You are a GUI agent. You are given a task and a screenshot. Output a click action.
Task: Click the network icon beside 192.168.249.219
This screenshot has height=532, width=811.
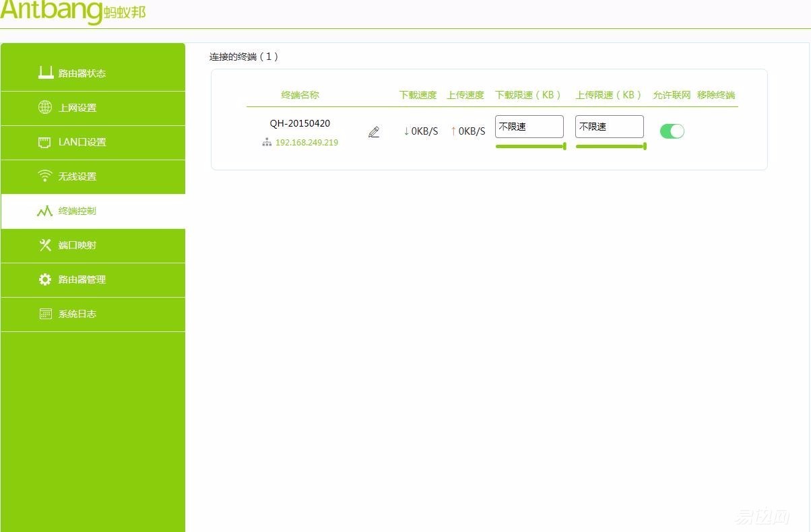pos(267,142)
